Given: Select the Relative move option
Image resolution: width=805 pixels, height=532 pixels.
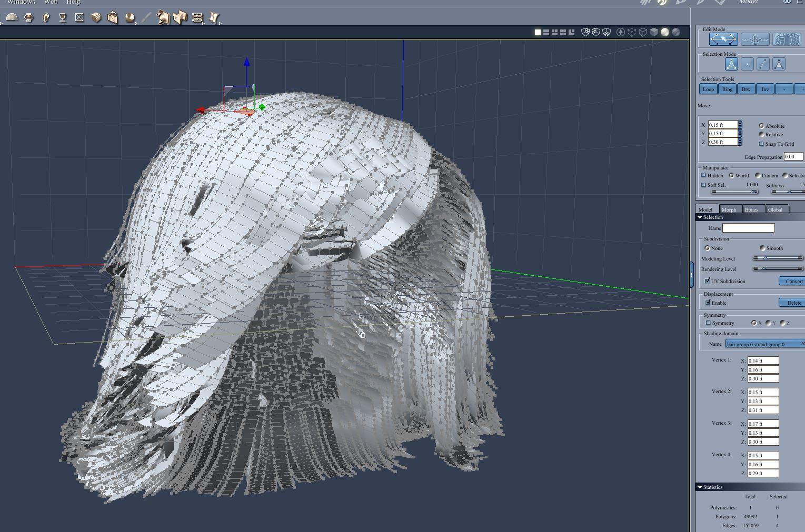Looking at the screenshot, I should (x=761, y=134).
